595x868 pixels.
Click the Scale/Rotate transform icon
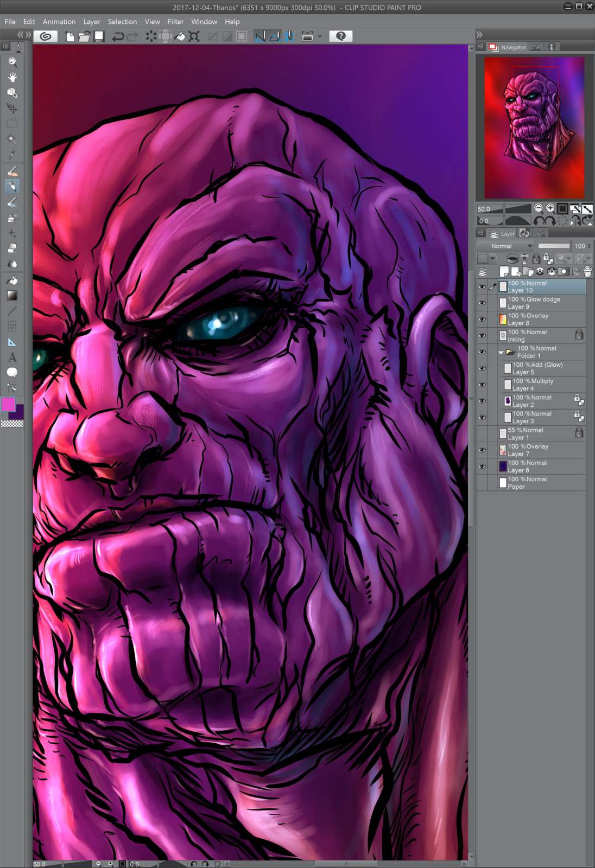point(194,36)
